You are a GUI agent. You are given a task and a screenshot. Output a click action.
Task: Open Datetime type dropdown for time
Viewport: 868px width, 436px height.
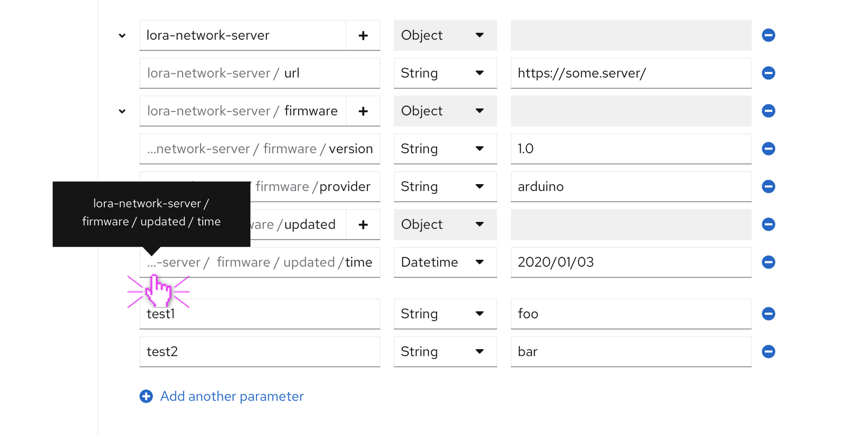tap(445, 262)
